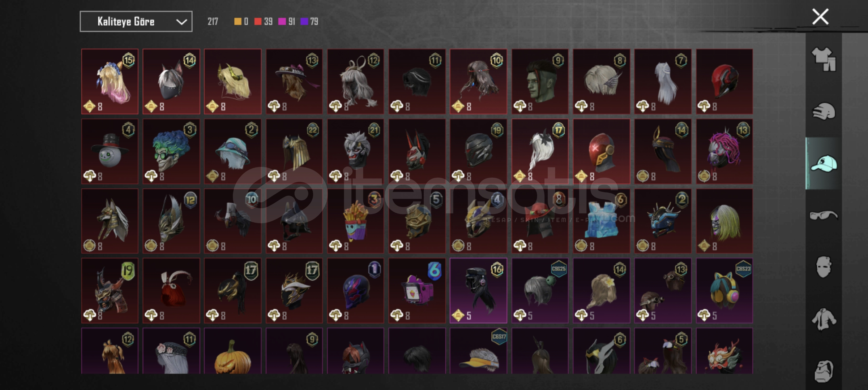Close the inventory with the X icon
The width and height of the screenshot is (868, 390).
(x=820, y=17)
